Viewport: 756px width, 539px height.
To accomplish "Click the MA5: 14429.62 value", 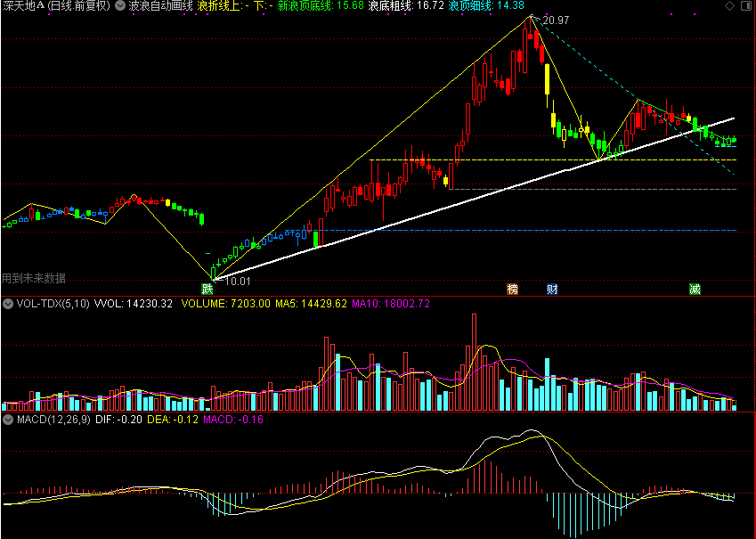I will point(311,304).
